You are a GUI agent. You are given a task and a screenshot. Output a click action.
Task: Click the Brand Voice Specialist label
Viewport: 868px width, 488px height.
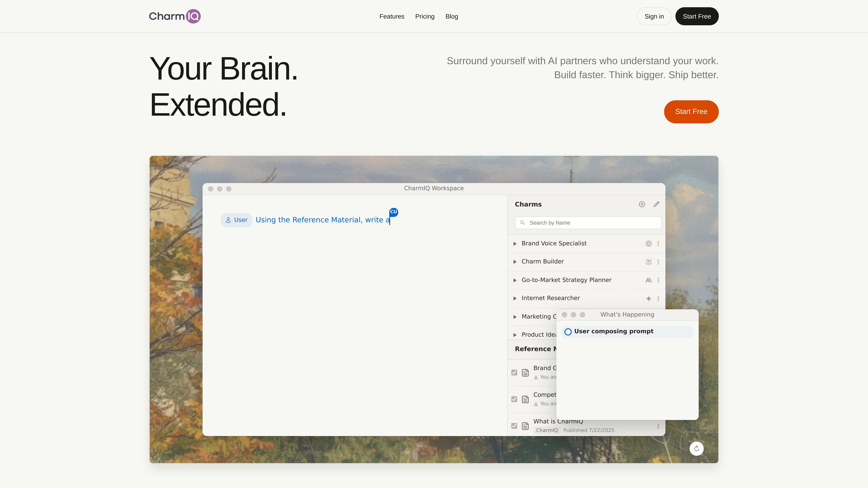click(x=554, y=244)
